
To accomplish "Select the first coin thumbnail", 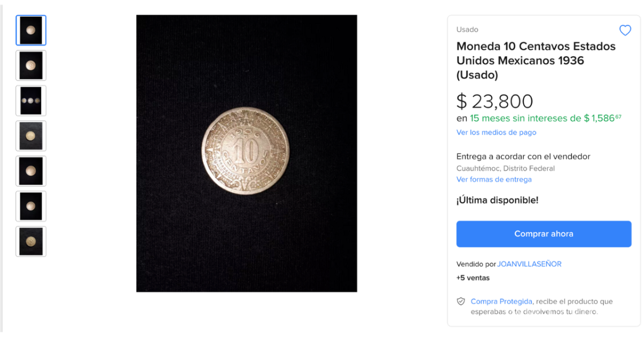I will [x=31, y=30].
